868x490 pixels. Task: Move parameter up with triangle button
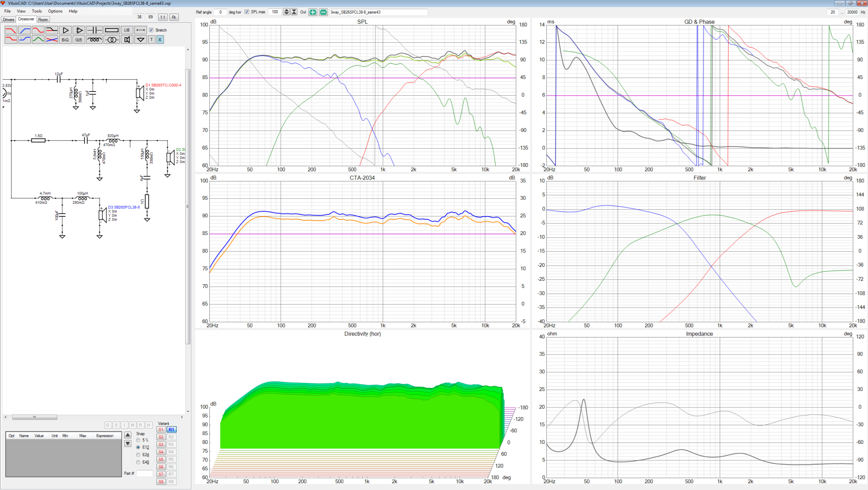tap(128, 435)
